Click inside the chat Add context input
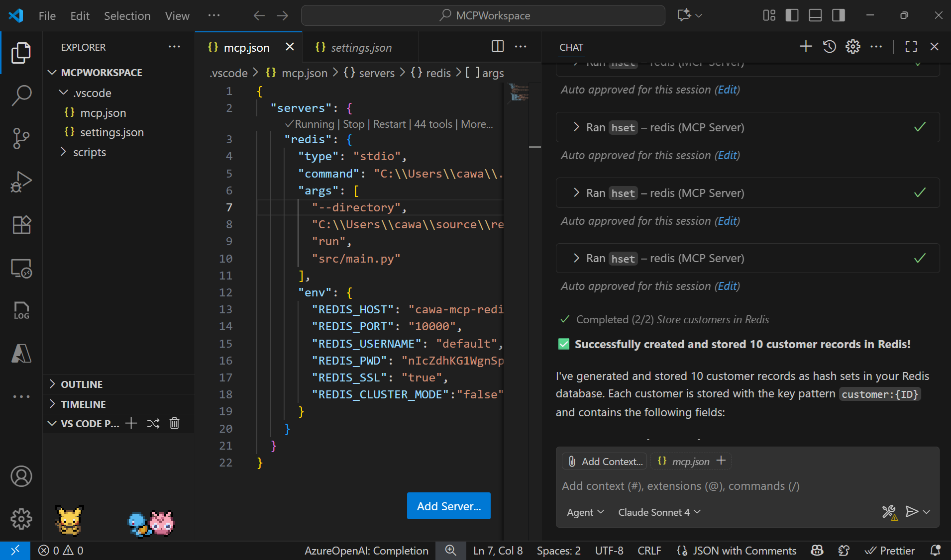This screenshot has height=560, width=951. (x=697, y=486)
